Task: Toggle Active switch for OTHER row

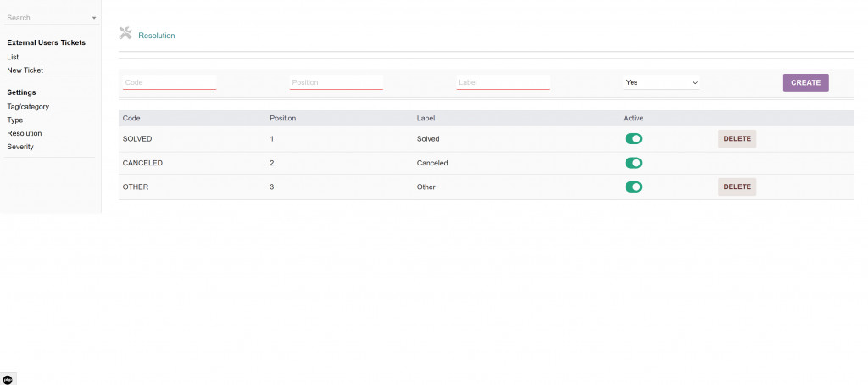Action: coord(633,187)
